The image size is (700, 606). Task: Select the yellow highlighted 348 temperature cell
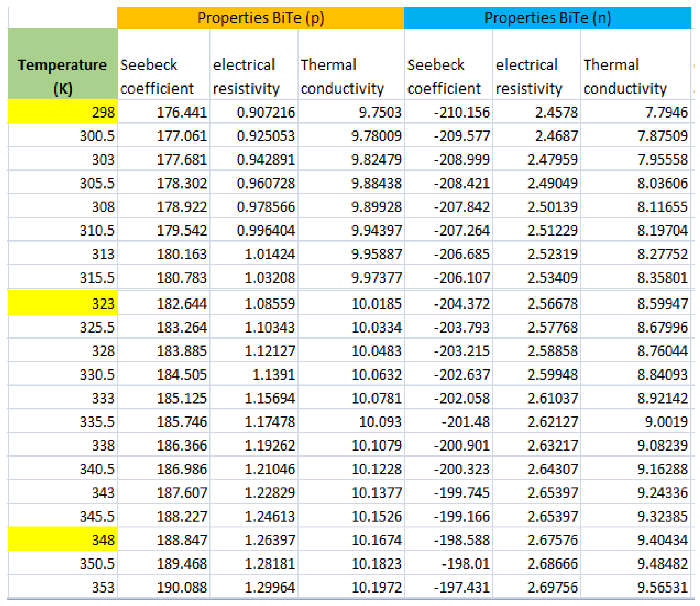point(63,540)
